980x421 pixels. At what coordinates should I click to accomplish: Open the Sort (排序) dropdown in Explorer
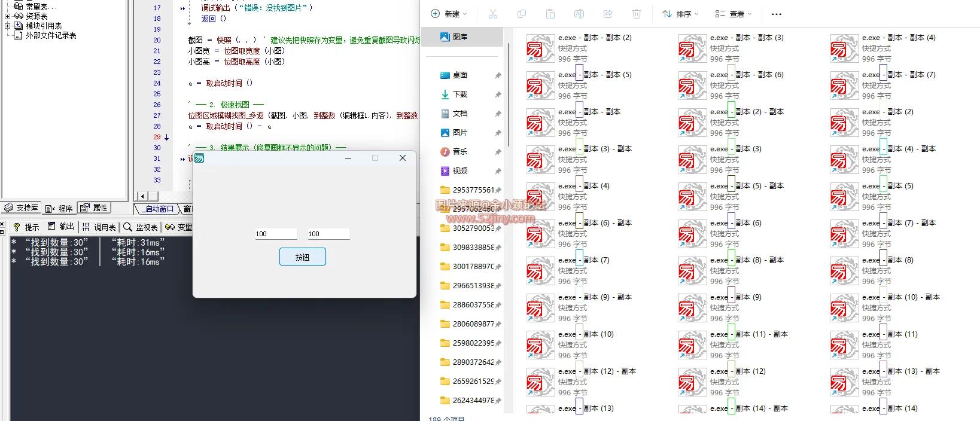[680, 14]
